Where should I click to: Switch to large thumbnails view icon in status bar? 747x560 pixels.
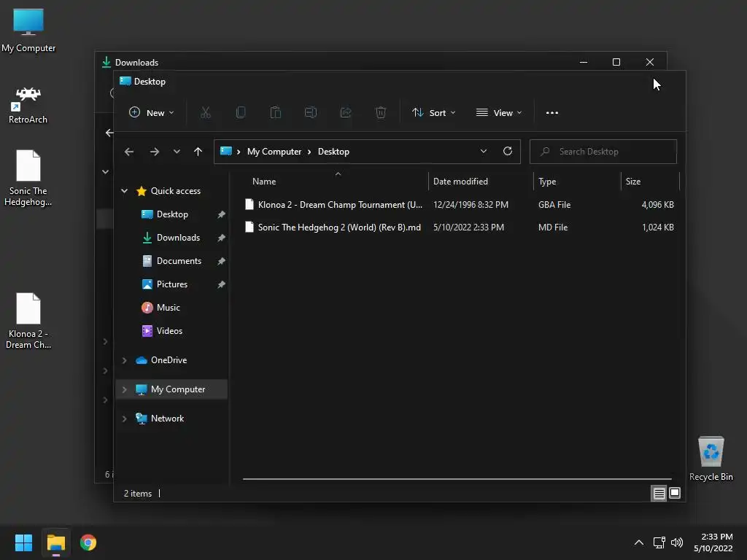[675, 494]
